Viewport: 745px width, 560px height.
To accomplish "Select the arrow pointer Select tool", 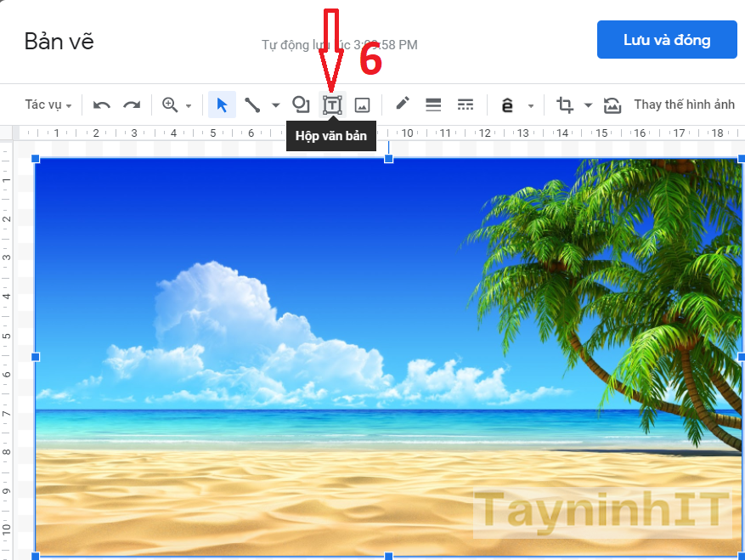I will (222, 105).
